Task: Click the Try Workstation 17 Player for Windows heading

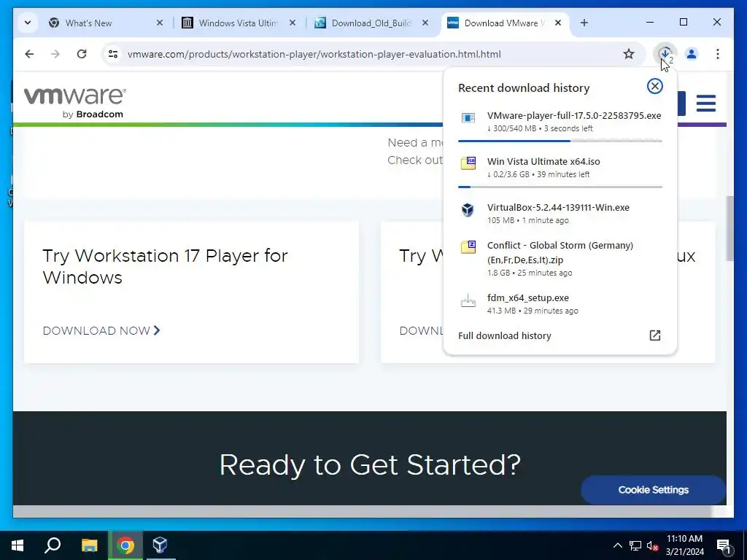Action: click(165, 267)
